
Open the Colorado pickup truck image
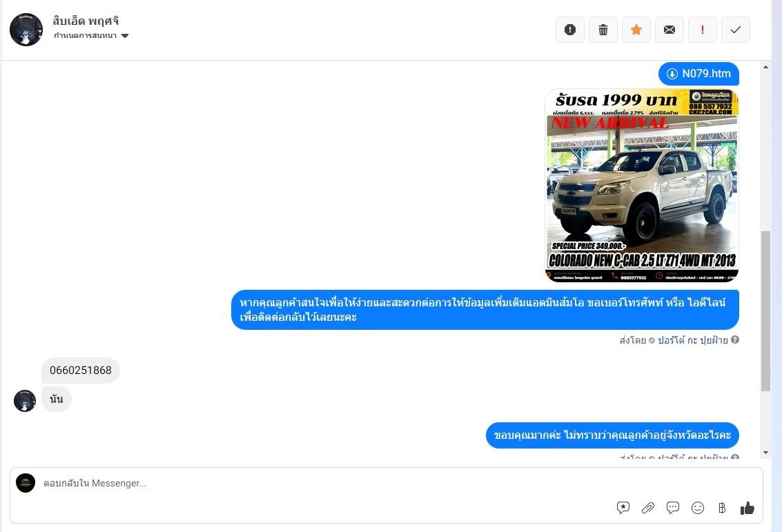click(642, 186)
